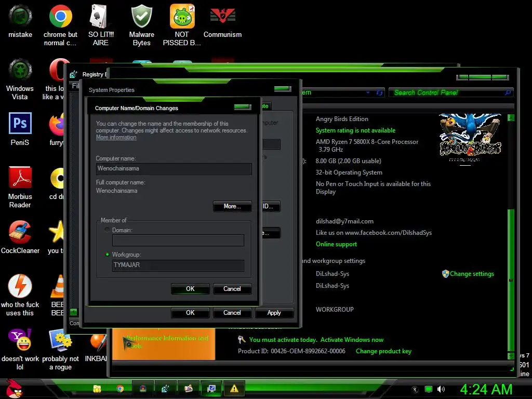Close the Computer Name/Domain Changes dialog
The width and height of the screenshot is (532, 399).
243,107
